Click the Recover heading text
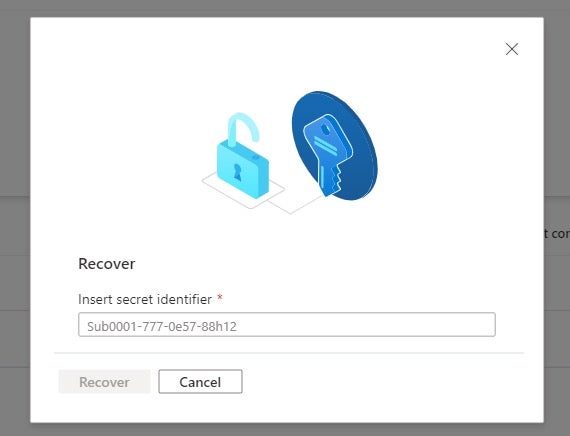Image resolution: width=570 pixels, height=436 pixels. [107, 264]
